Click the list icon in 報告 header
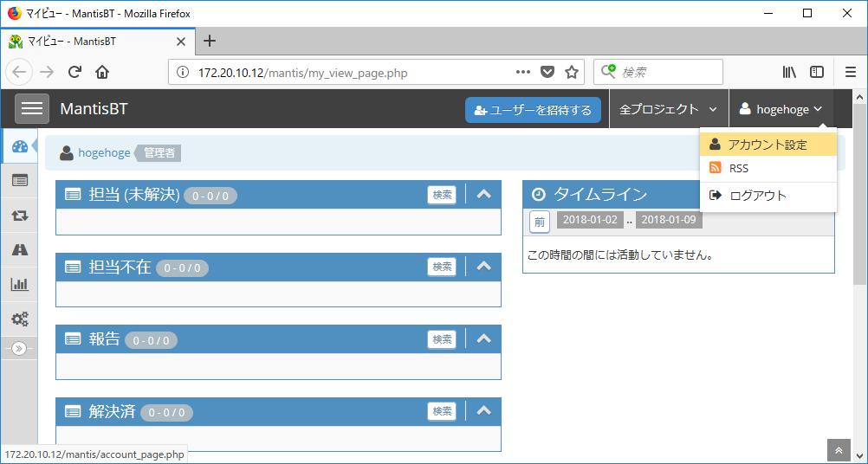The image size is (868, 464). coord(73,339)
